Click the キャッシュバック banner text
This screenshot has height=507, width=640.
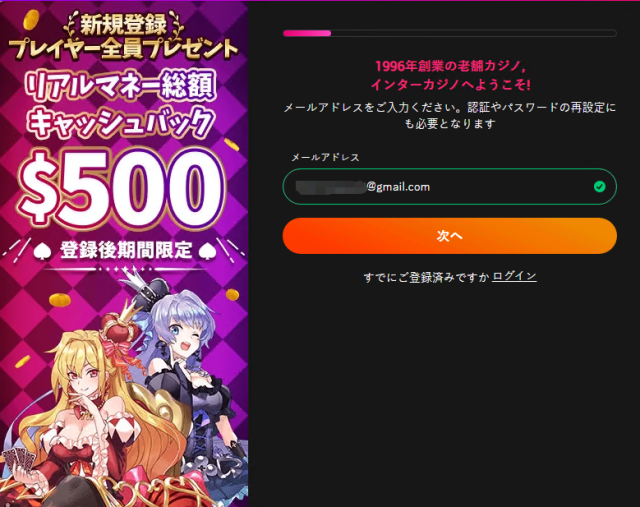[121, 120]
